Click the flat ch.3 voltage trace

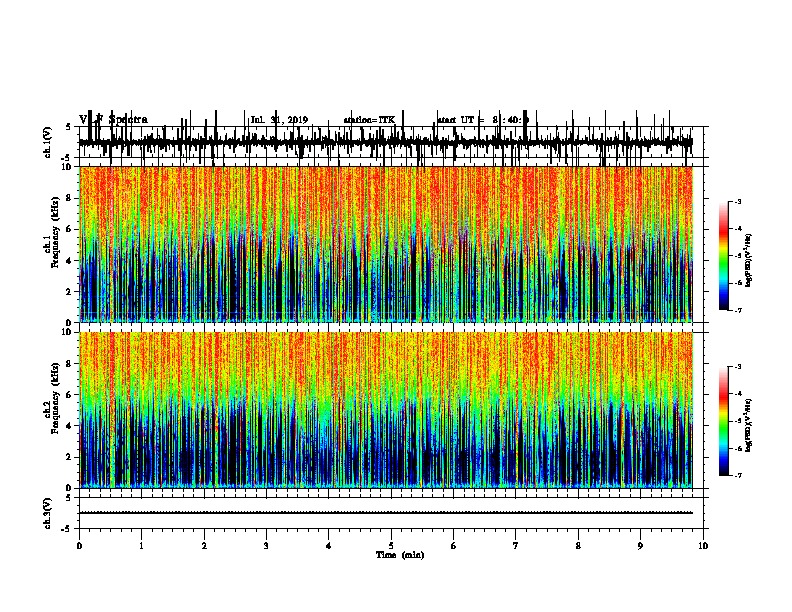(386, 513)
